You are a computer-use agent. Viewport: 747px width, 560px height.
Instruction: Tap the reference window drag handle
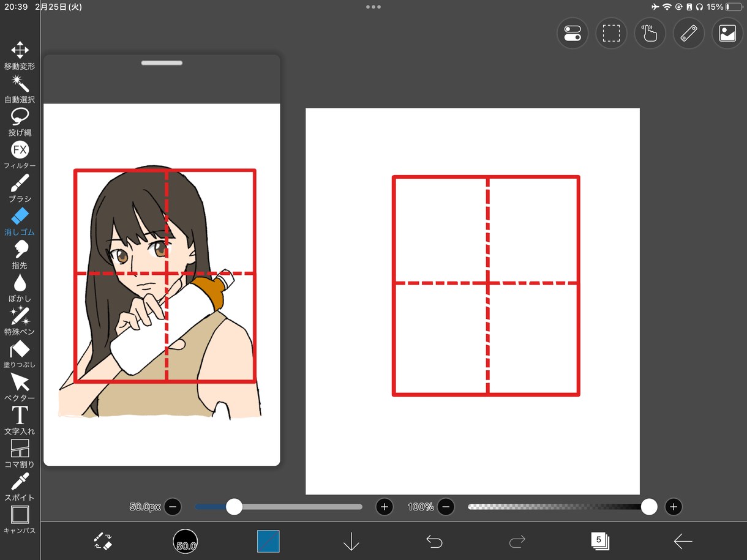tap(162, 62)
